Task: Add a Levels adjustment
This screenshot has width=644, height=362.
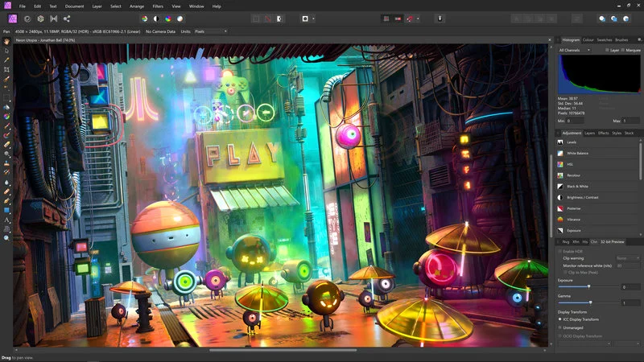Action: 572,142
